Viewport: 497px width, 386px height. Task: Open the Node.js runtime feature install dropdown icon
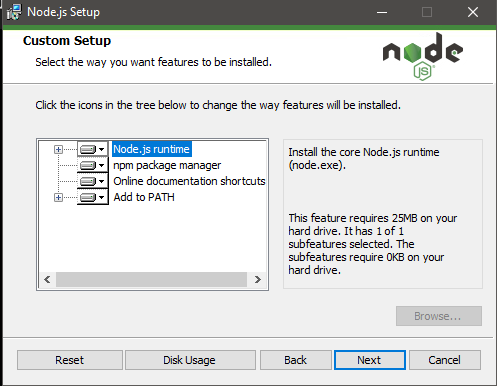[x=93, y=149]
